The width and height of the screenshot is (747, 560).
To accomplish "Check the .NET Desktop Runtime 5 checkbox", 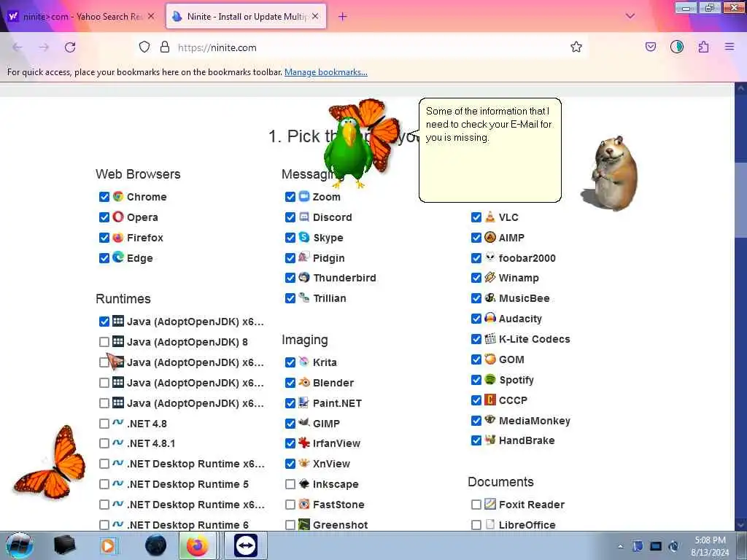I will (x=104, y=484).
